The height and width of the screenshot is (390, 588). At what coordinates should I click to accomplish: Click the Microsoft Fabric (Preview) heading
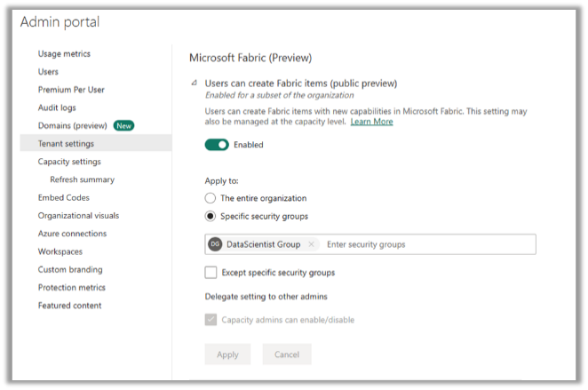[250, 58]
